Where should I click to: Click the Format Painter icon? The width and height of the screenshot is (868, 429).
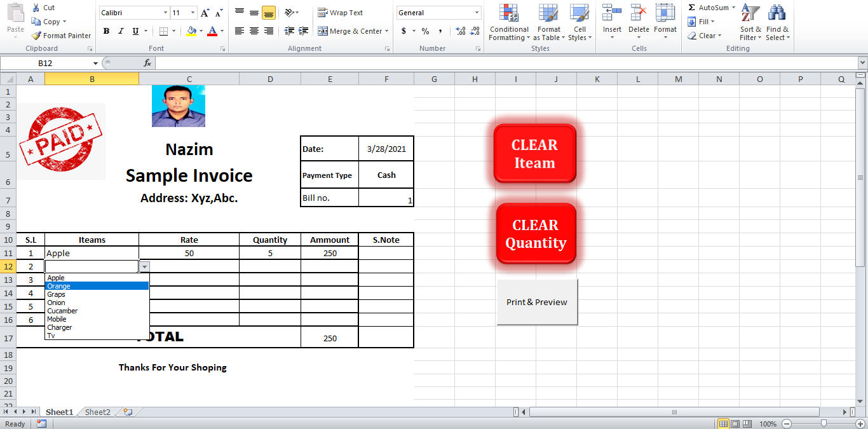point(35,36)
